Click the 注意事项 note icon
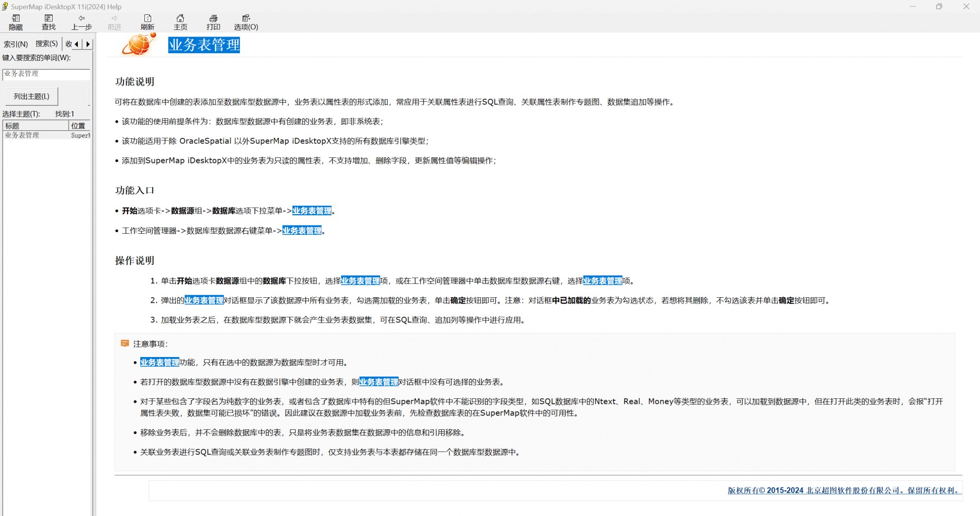 pos(125,343)
